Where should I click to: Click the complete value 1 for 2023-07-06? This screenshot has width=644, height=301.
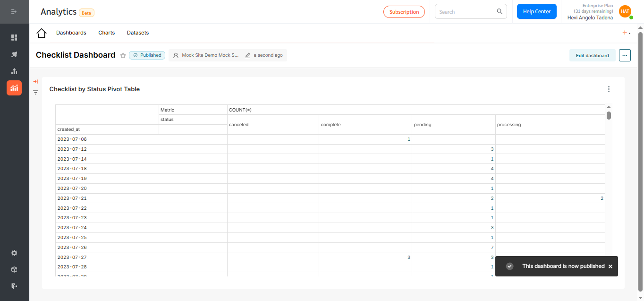pos(409,139)
